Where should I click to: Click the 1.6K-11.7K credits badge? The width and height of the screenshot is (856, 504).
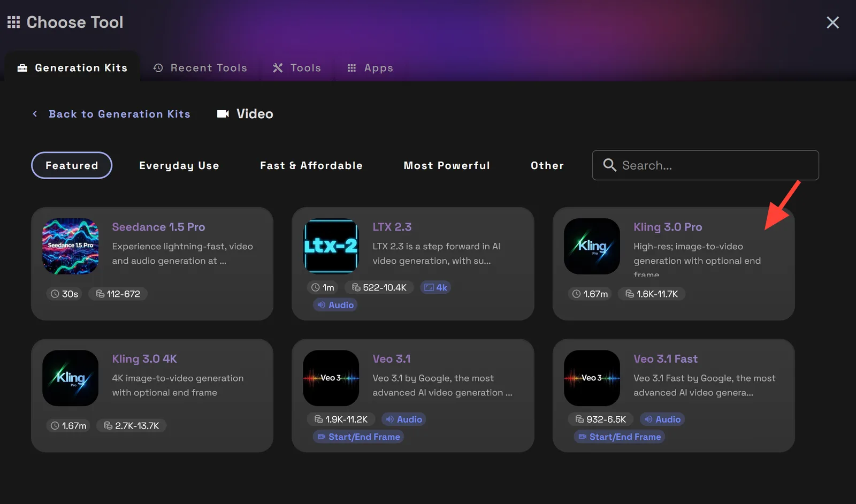(x=652, y=294)
